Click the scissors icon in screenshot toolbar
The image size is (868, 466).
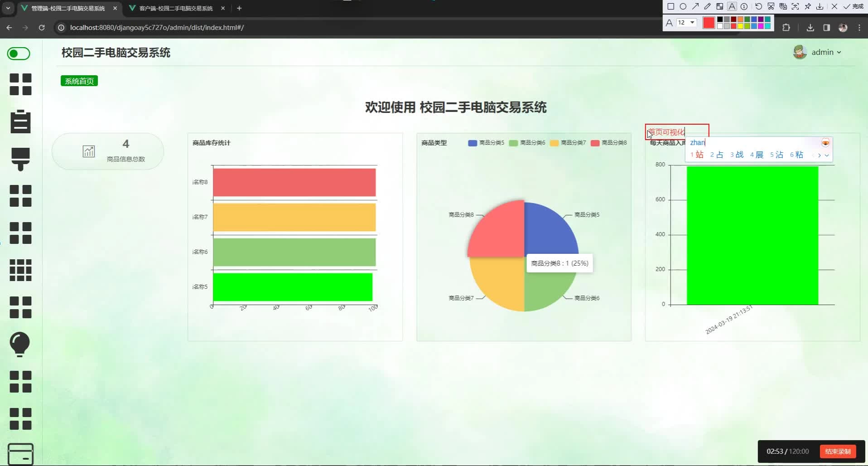[x=771, y=6]
